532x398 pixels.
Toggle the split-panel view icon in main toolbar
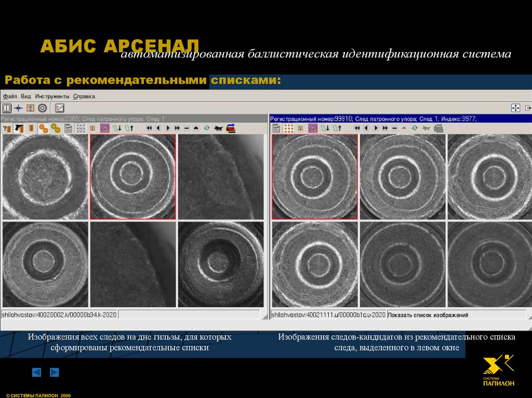point(7,108)
